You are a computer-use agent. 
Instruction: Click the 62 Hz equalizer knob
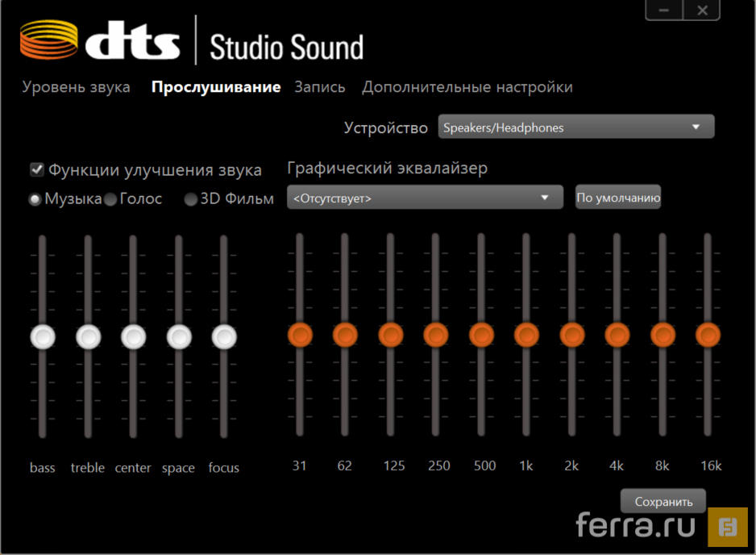tap(345, 335)
